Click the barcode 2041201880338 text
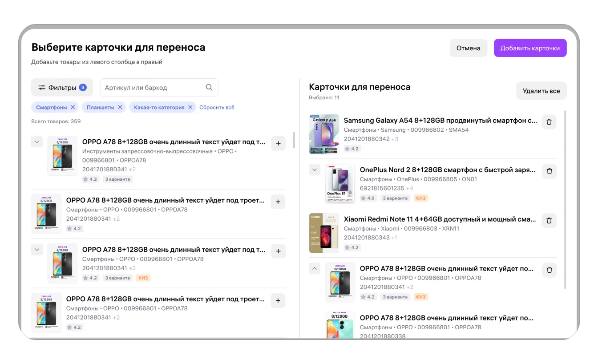The width and height of the screenshot is (598, 364). 383,336
